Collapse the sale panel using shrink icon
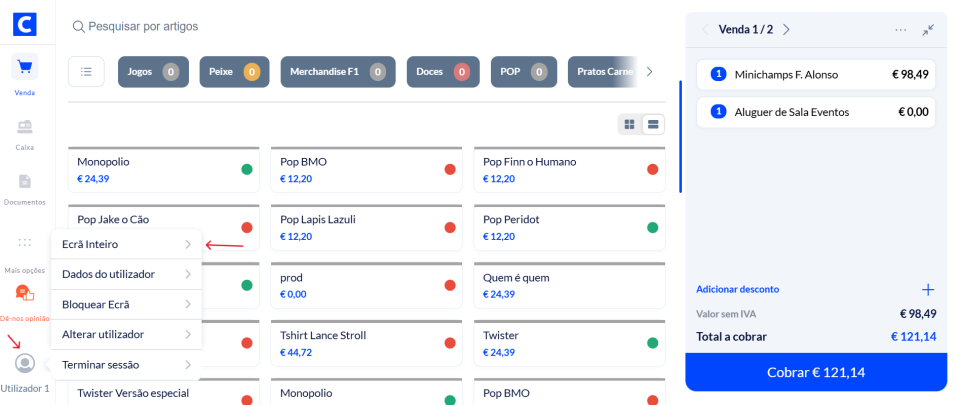This screenshot has width=960, height=405. 928,30
